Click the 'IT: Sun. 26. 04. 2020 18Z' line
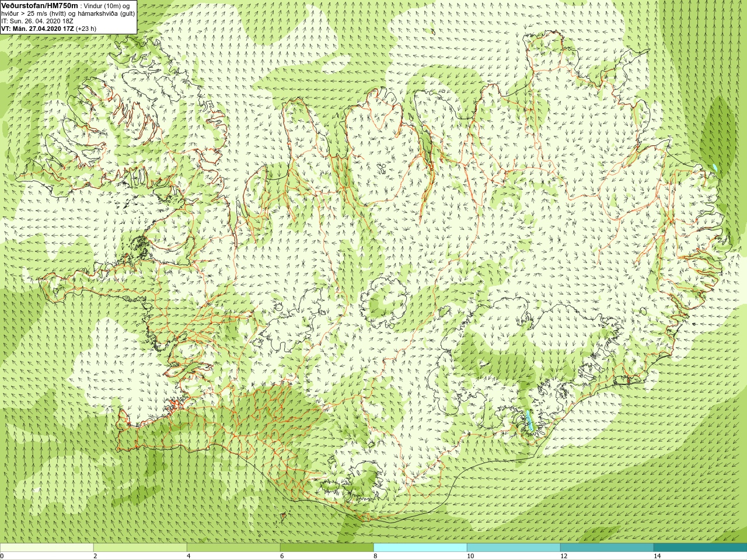Screen dimensions: 747x560 [37, 21]
